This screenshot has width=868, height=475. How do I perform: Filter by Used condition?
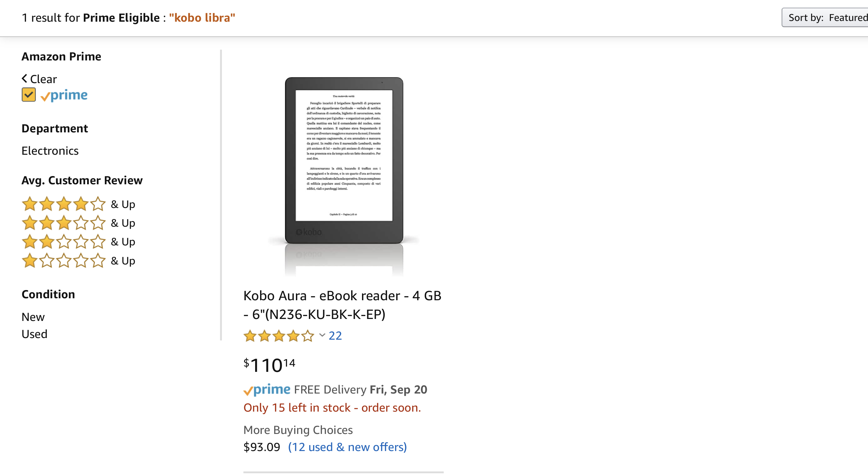coord(35,334)
